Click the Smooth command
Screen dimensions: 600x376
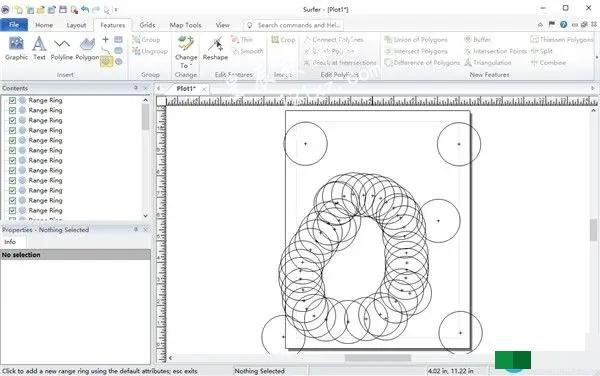click(x=248, y=51)
